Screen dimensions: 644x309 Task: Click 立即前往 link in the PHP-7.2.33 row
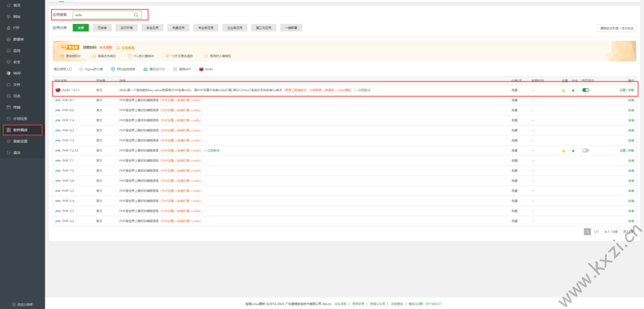211,150
